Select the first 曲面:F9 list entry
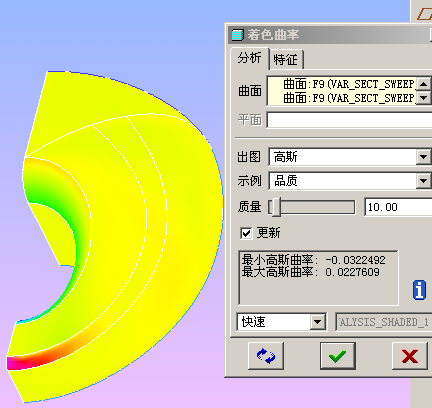 [x=349, y=84]
